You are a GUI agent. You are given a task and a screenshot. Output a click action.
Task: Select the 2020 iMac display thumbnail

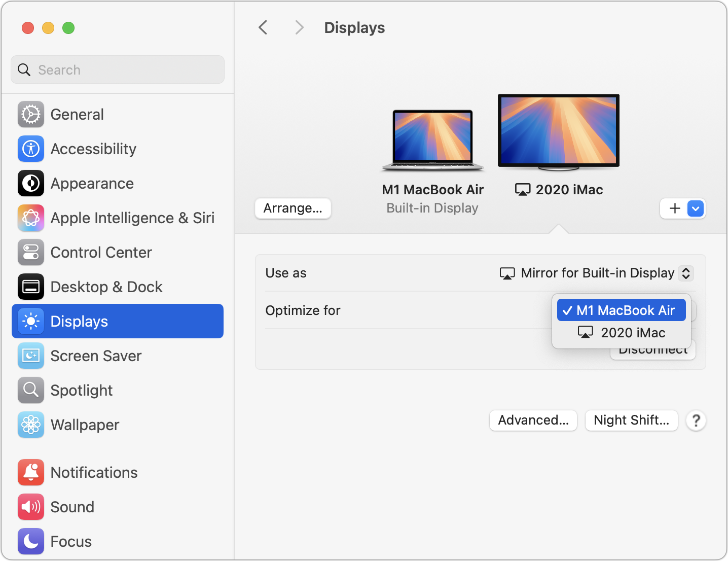click(x=559, y=132)
